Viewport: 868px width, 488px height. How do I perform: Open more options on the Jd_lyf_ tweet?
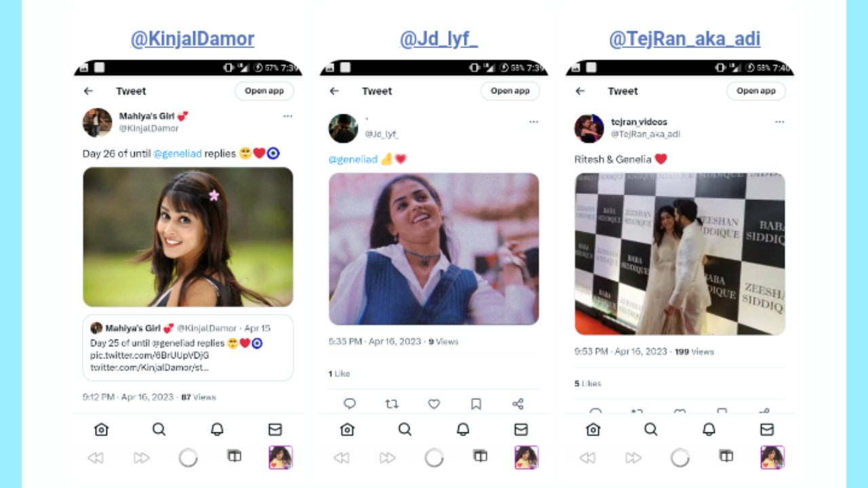[x=534, y=122]
